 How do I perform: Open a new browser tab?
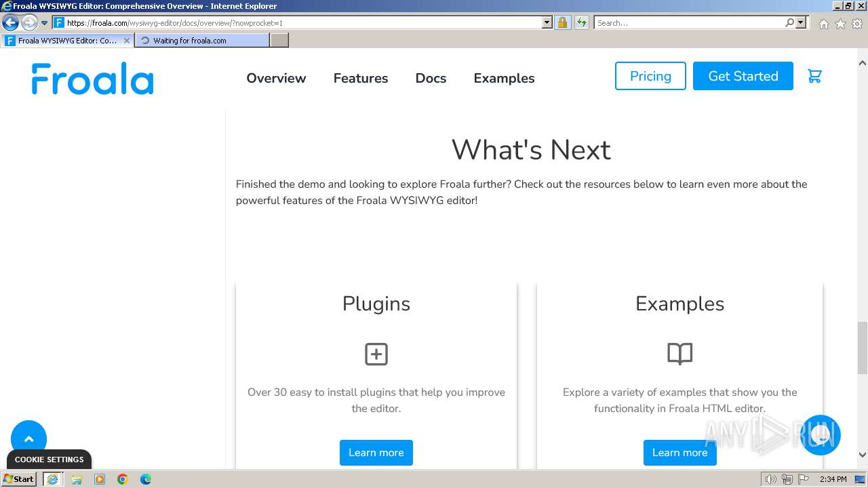click(279, 41)
